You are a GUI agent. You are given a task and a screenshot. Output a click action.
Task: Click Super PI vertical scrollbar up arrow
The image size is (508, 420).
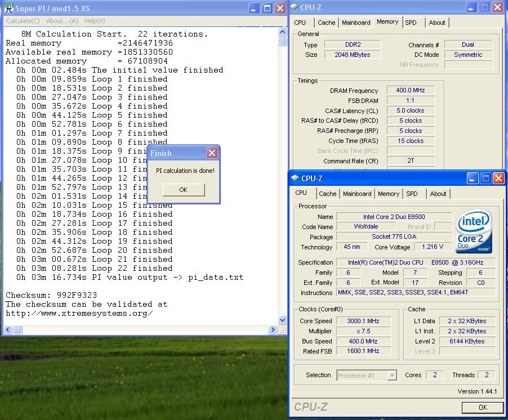[283, 32]
